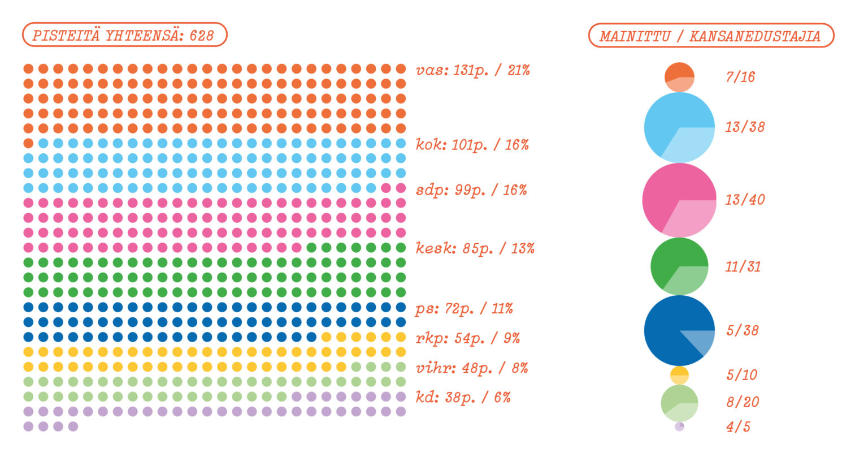This screenshot has width=868, height=457.
Task: Click the 13/40 ratio text
Action: click(745, 200)
